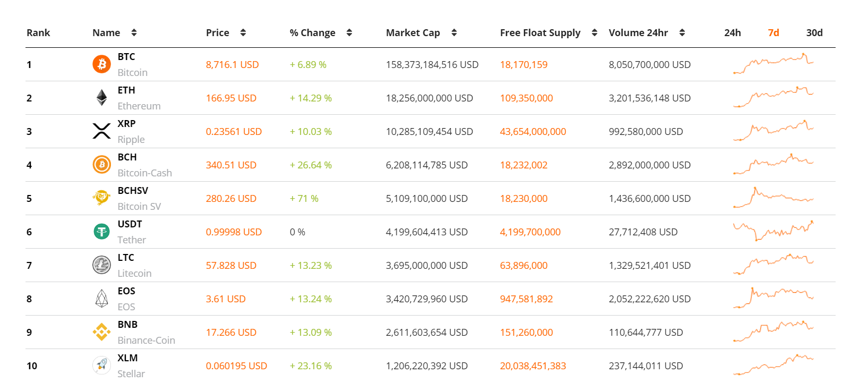Click the Bitcoin orange logo icon
The width and height of the screenshot is (868, 382).
point(101,64)
